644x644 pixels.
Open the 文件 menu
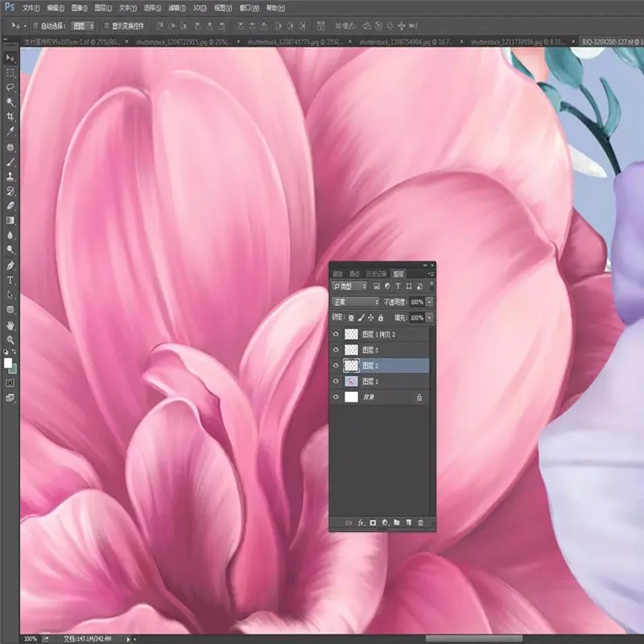(31, 8)
